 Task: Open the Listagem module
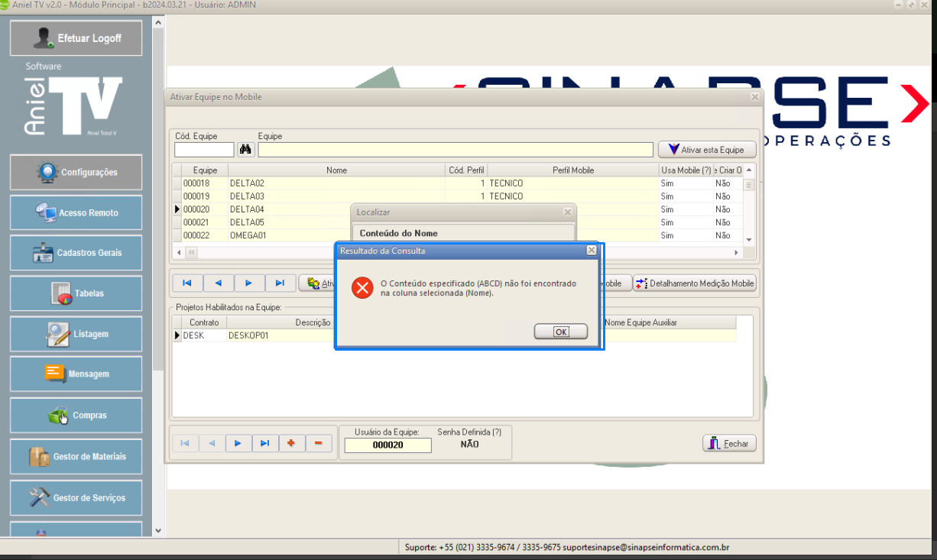[x=76, y=334]
